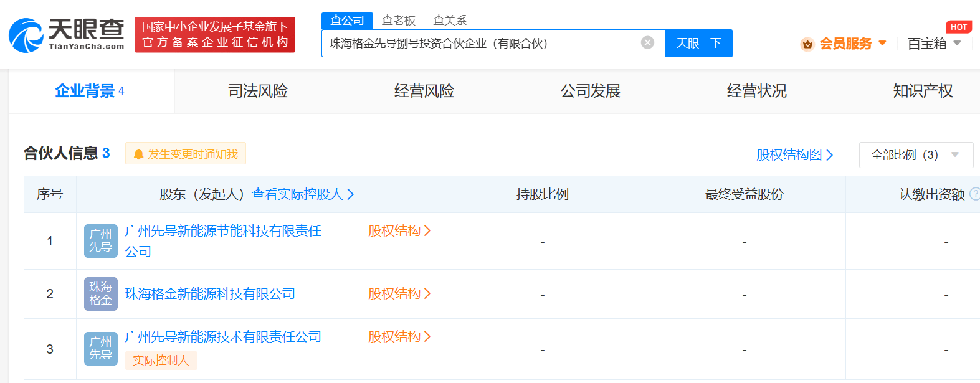
Task: Open the 全部比例 (3) filter dropdown
Action: coord(915,155)
